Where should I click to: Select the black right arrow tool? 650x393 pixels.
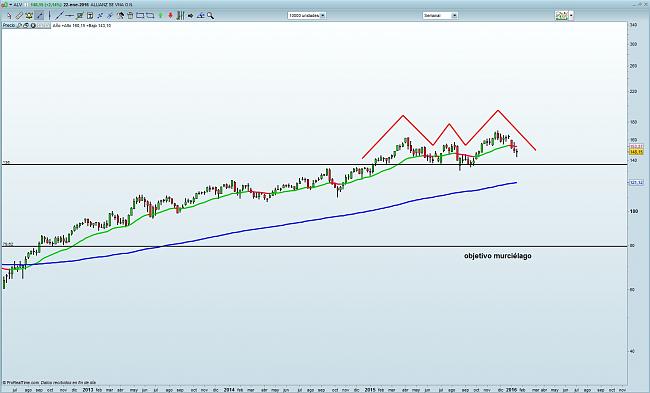pyautogui.click(x=190, y=16)
